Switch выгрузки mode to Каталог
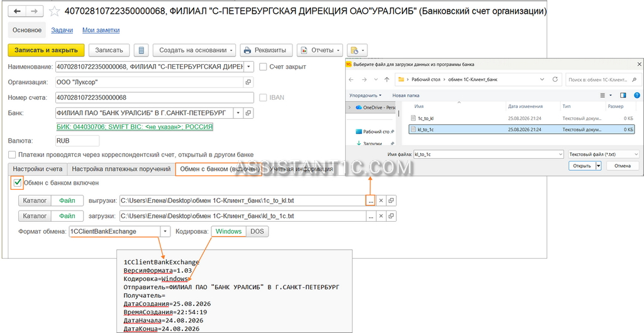This screenshot has width=644, height=333. coord(35,201)
